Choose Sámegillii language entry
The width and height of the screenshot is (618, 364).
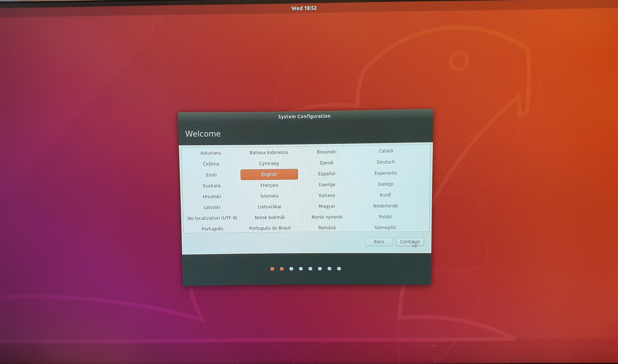[385, 227]
